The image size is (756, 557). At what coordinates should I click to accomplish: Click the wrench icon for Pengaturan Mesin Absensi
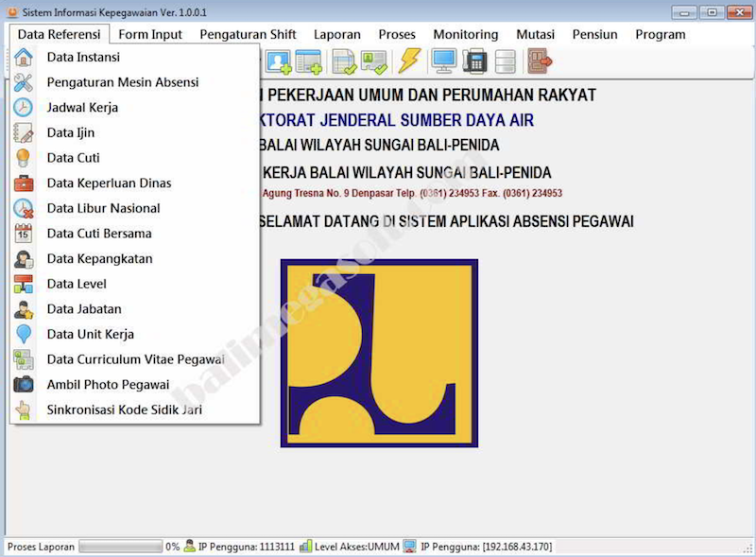pyautogui.click(x=24, y=82)
